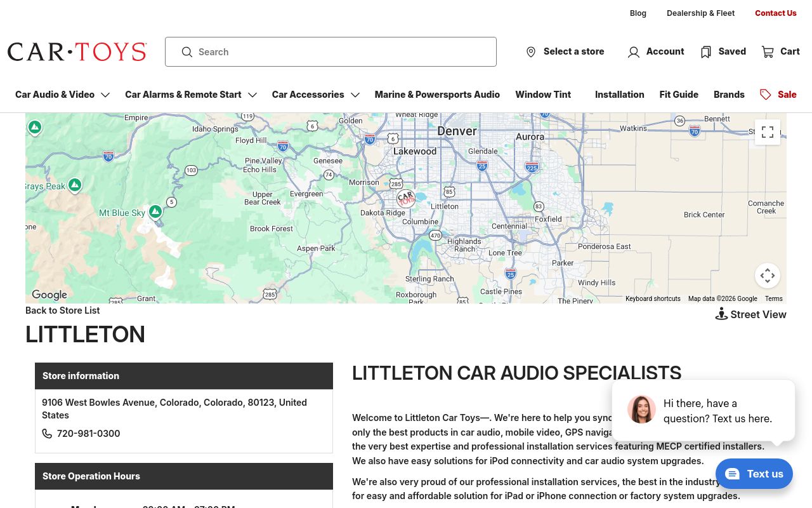
Task: Open the Blog link
Action: (x=638, y=13)
